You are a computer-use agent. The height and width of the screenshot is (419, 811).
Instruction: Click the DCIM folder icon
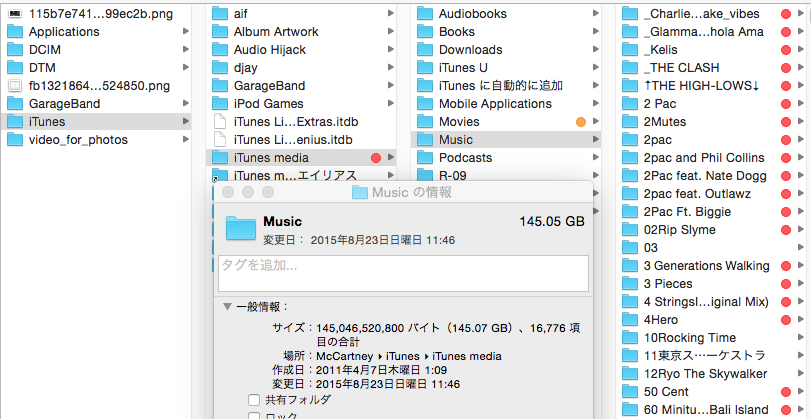click(x=15, y=50)
